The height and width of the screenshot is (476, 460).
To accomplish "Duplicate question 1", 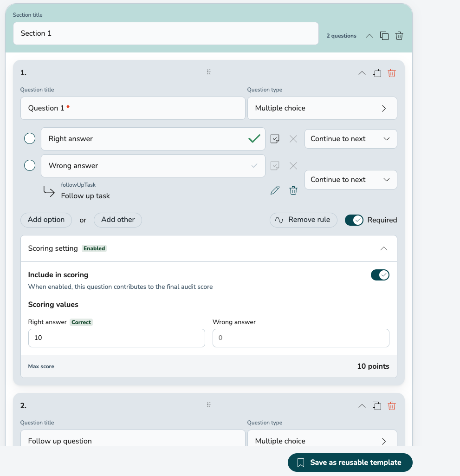I will pyautogui.click(x=377, y=73).
